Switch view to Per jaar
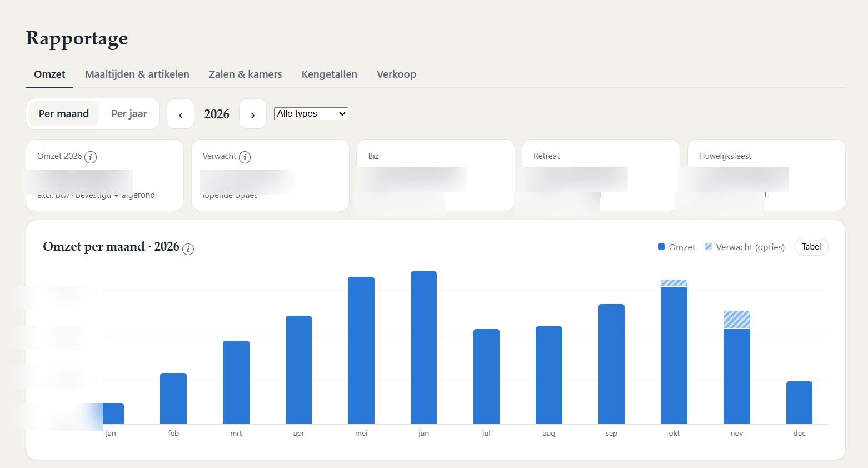The height and width of the screenshot is (468, 868). [129, 114]
